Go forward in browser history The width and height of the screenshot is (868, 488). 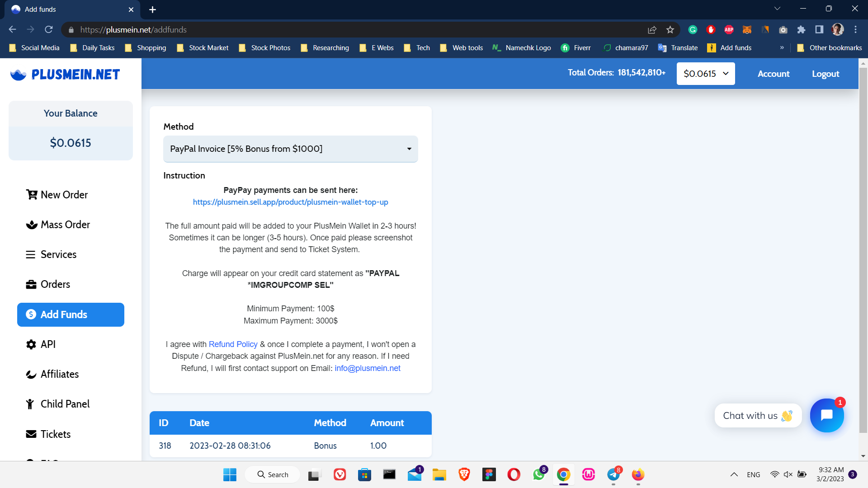[x=30, y=29]
